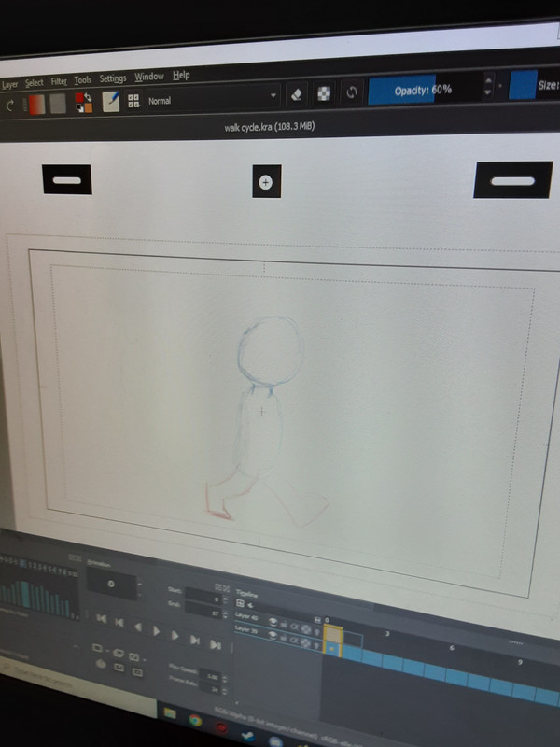Image resolution: width=560 pixels, height=747 pixels.
Task: Step back one frame
Action: click(138, 627)
